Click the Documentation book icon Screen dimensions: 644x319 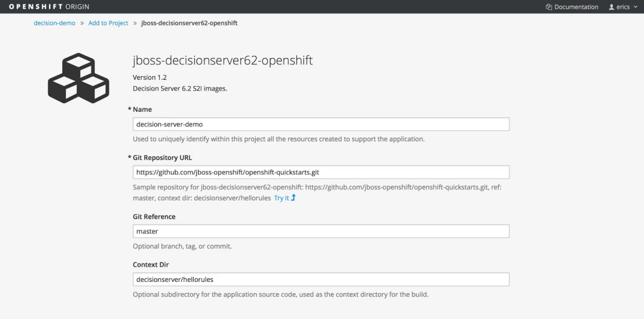[548, 7]
